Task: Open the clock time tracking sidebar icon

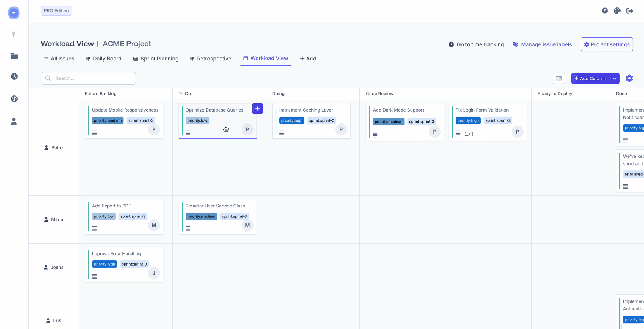Action: point(14,76)
